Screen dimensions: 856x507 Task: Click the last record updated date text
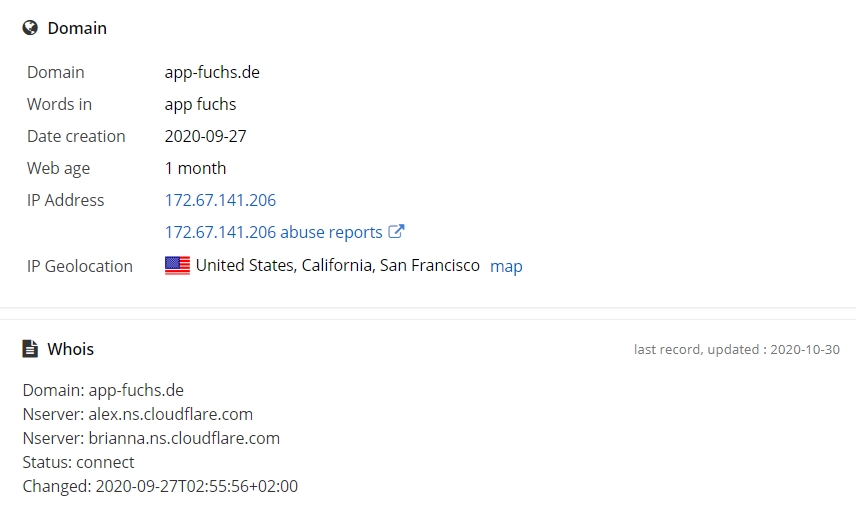(736, 349)
